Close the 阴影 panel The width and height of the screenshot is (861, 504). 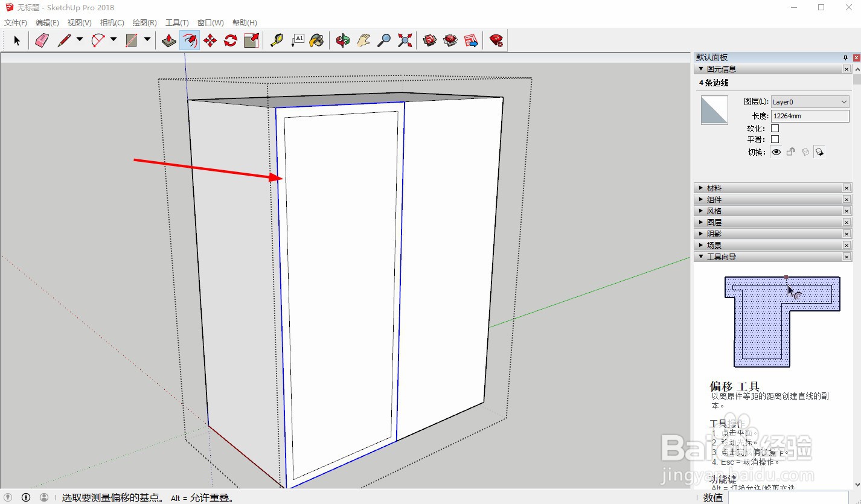point(847,234)
